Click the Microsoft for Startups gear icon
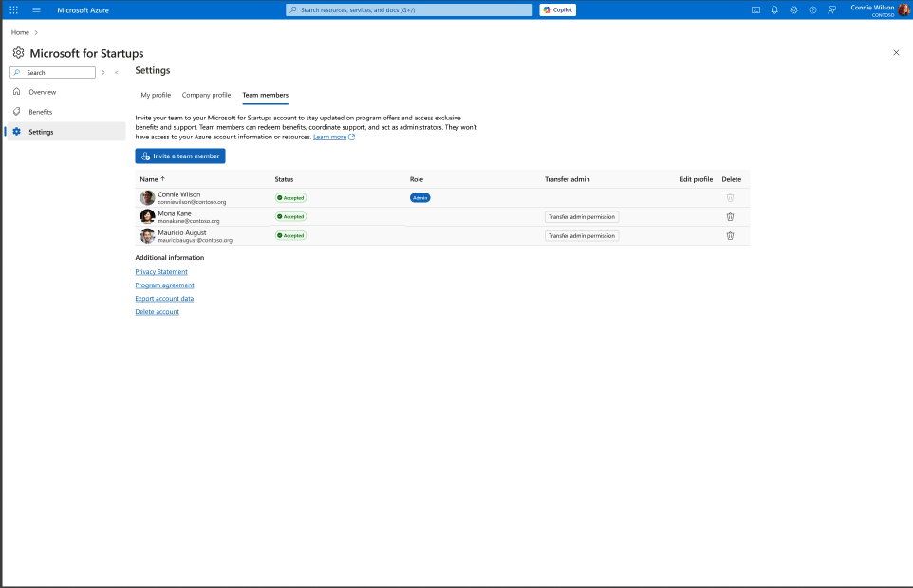Viewport: 913px width, 588px height. pos(19,53)
